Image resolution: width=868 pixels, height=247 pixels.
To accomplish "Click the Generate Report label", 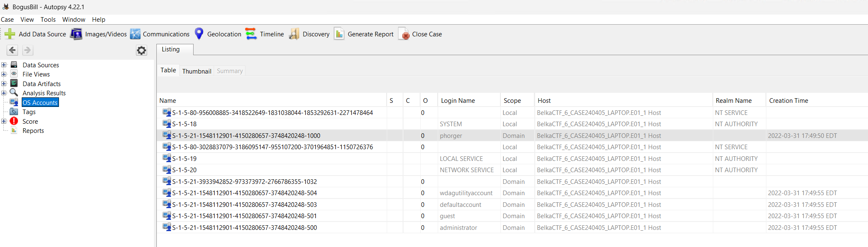I will point(370,34).
